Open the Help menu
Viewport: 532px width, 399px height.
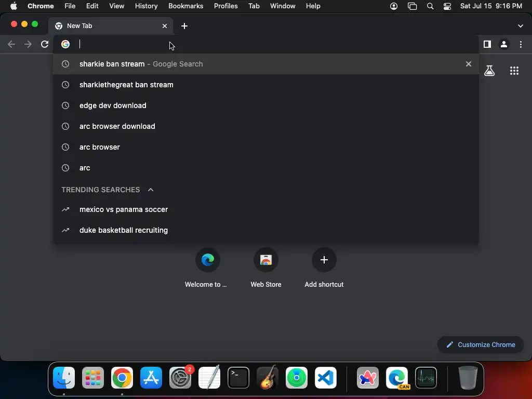coord(313,6)
